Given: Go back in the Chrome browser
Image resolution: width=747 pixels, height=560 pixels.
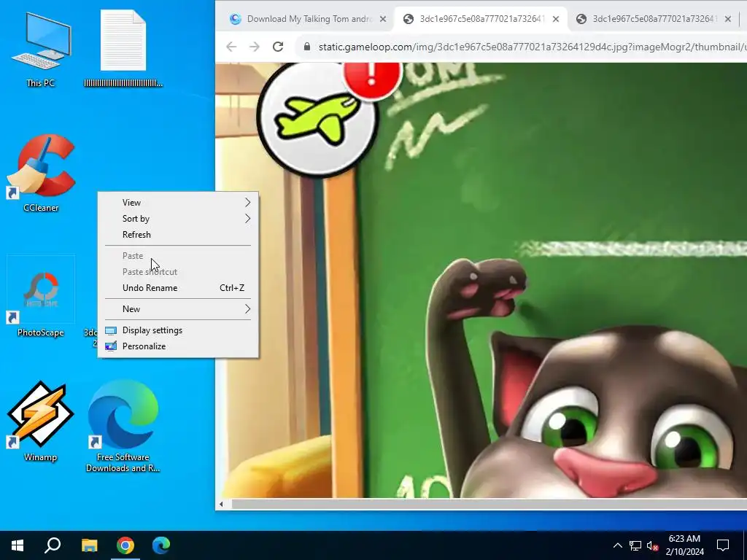Looking at the screenshot, I should click(231, 47).
